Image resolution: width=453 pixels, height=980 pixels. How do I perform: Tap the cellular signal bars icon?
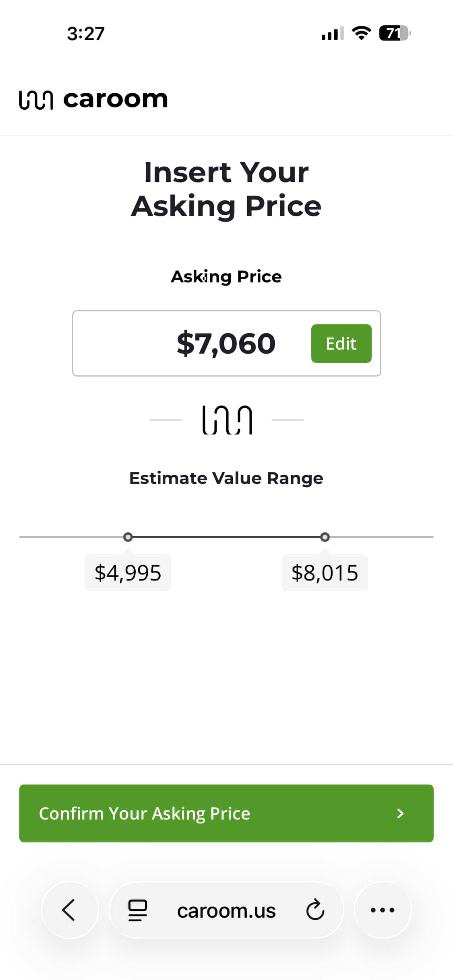(332, 33)
